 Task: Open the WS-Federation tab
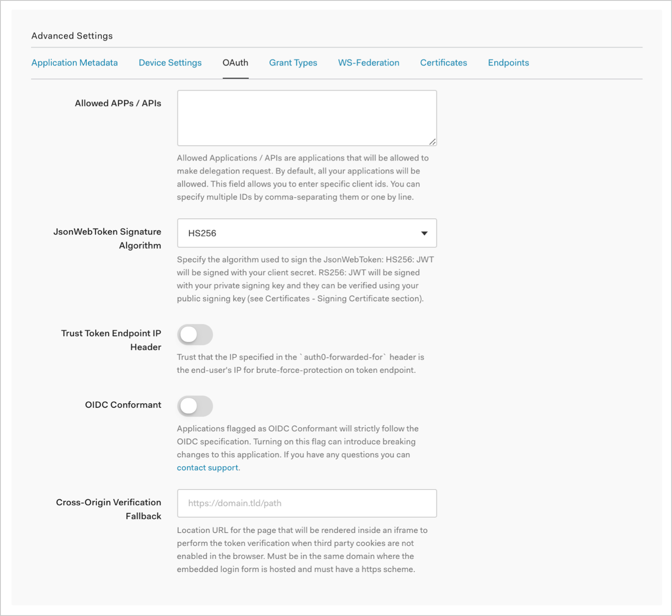(x=369, y=63)
